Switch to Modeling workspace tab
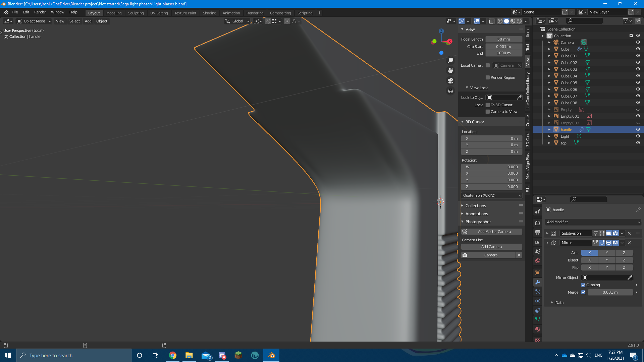The height and width of the screenshot is (362, 644). pyautogui.click(x=114, y=13)
